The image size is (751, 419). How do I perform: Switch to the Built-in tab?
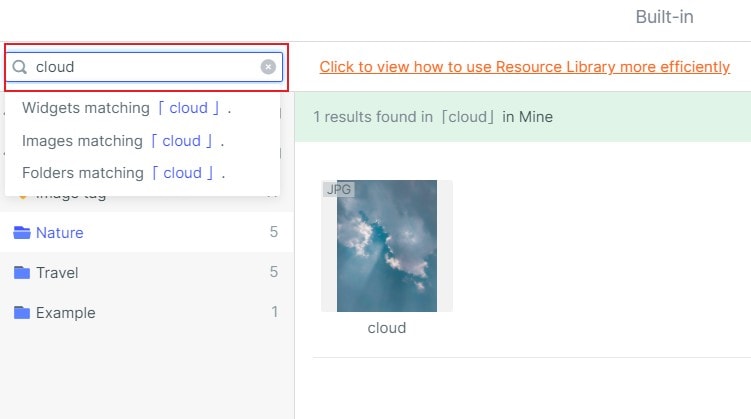coord(664,17)
